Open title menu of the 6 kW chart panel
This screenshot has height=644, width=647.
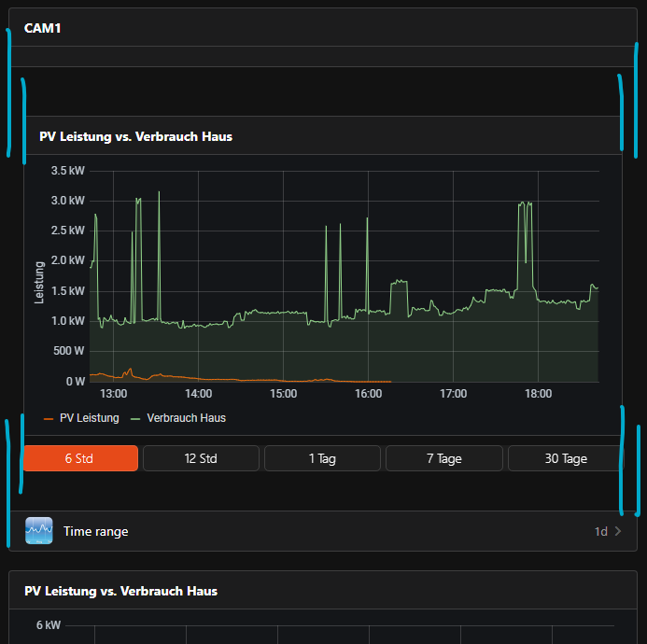click(x=120, y=591)
